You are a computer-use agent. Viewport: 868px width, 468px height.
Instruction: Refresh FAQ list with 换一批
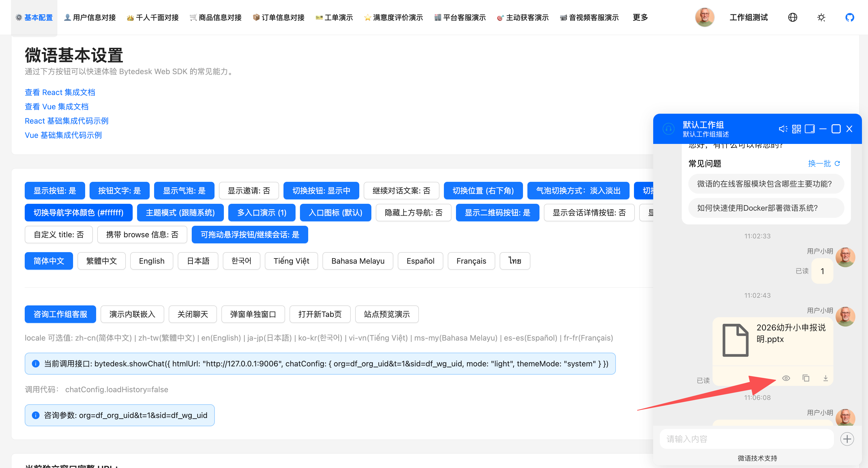click(x=824, y=163)
